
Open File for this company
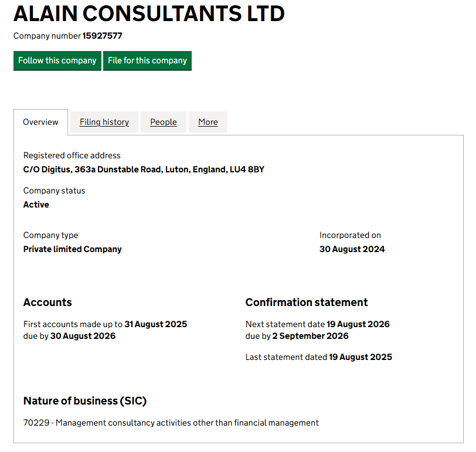point(147,61)
